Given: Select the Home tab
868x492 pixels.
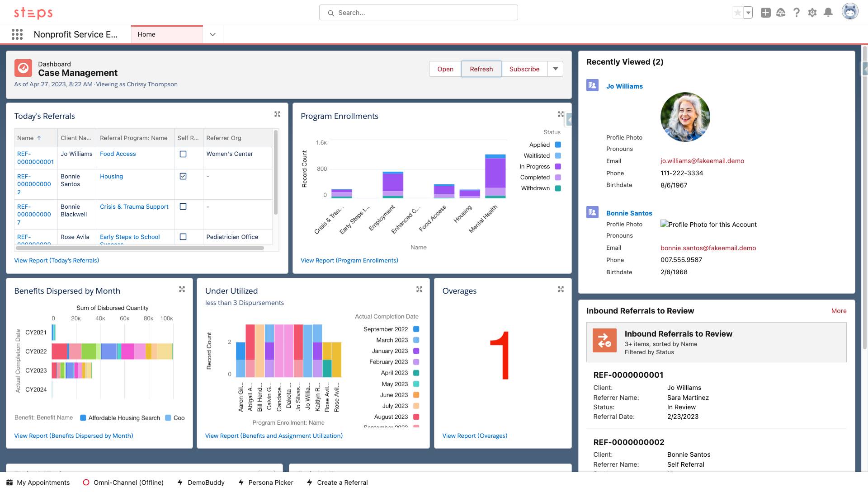Looking at the screenshot, I should (x=167, y=34).
